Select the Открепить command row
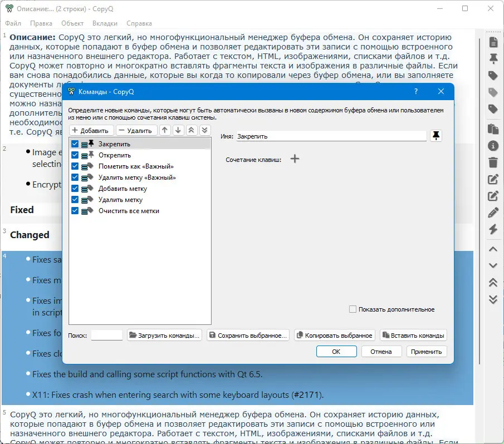 coord(140,155)
